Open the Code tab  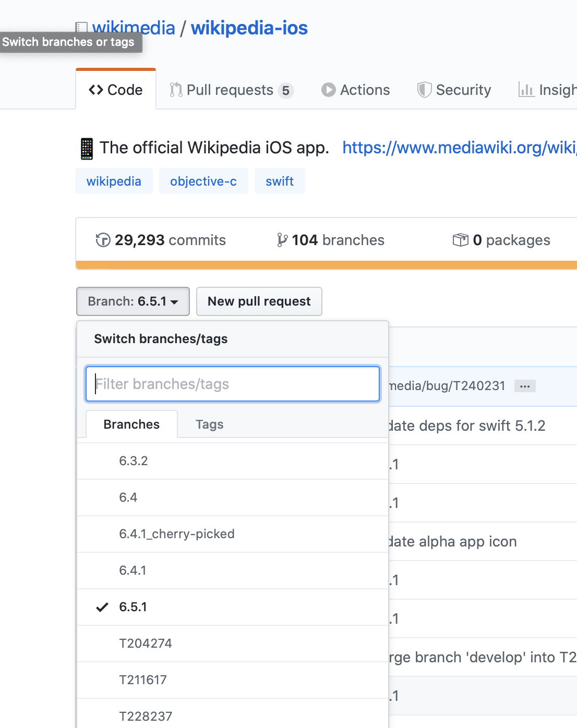116,90
